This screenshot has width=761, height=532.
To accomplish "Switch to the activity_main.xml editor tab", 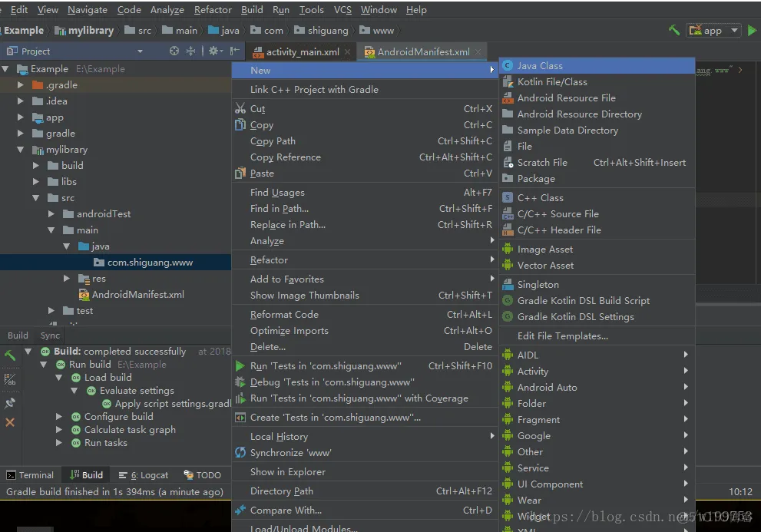I will coord(302,52).
